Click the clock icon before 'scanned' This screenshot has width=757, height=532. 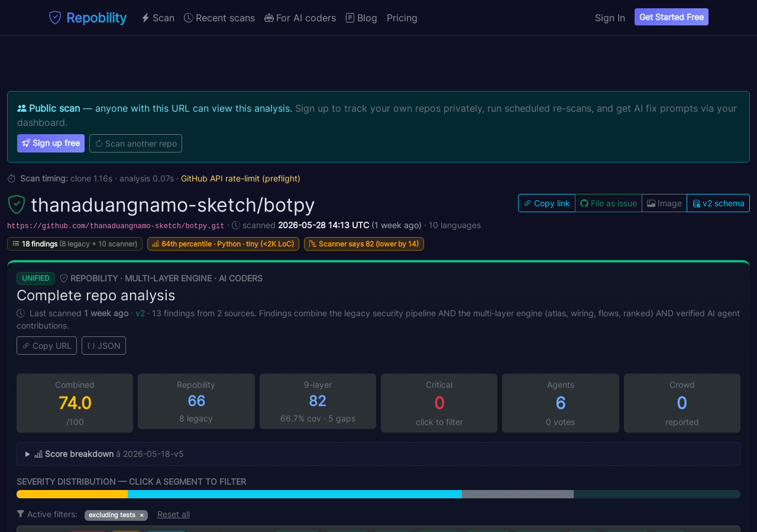coord(236,225)
